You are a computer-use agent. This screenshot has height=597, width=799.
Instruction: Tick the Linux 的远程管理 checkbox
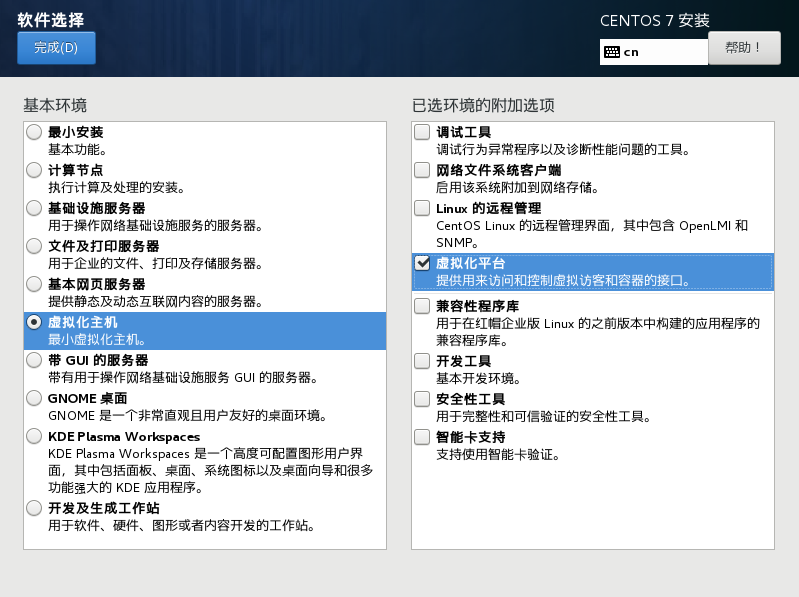422,208
